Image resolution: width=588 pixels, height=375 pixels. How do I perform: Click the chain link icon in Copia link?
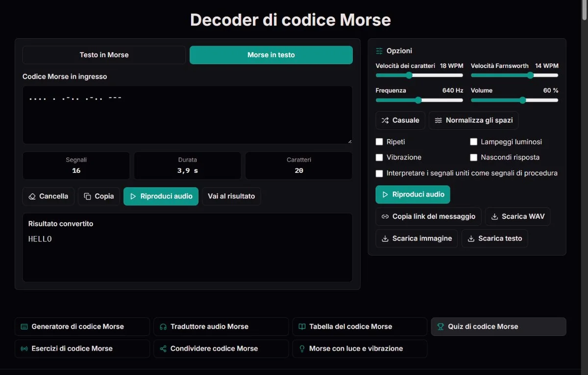(385, 216)
